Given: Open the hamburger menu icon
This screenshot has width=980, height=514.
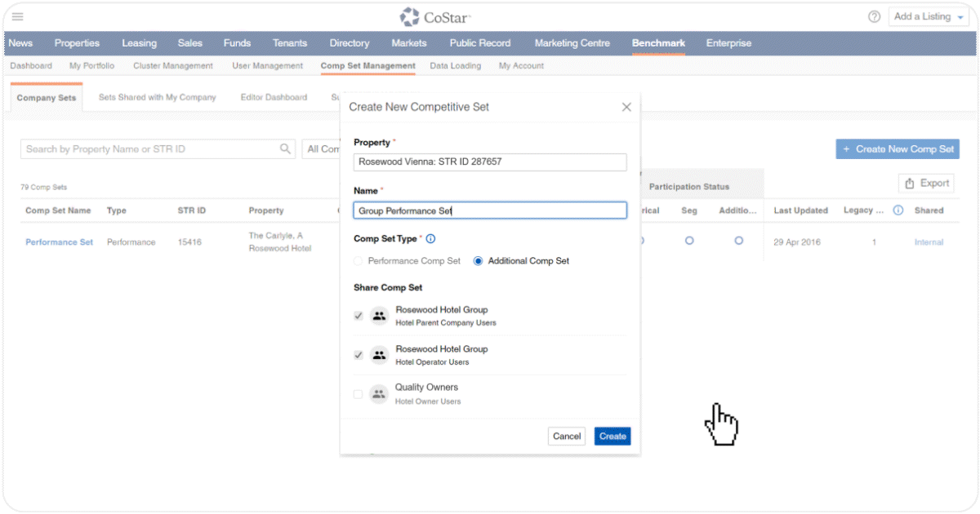Looking at the screenshot, I should (17, 16).
